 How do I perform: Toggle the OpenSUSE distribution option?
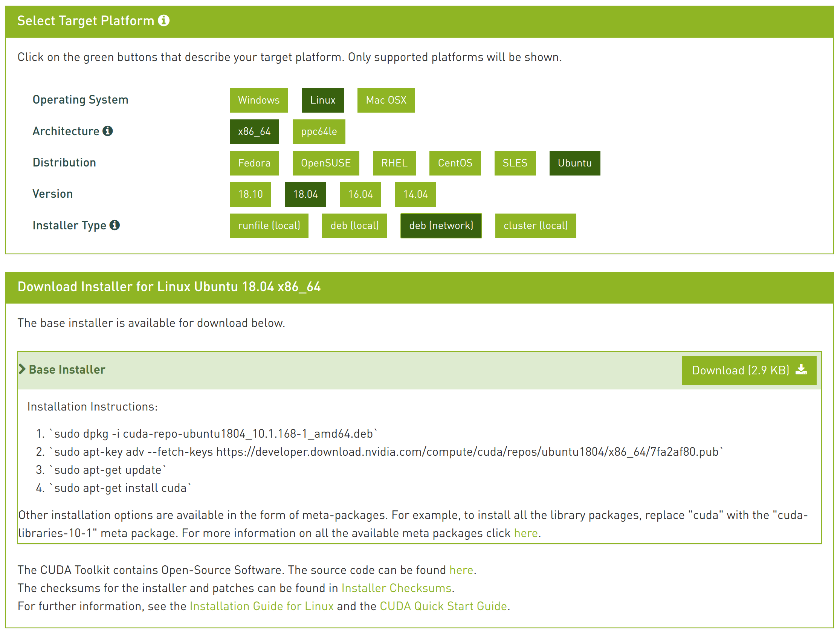325,162
